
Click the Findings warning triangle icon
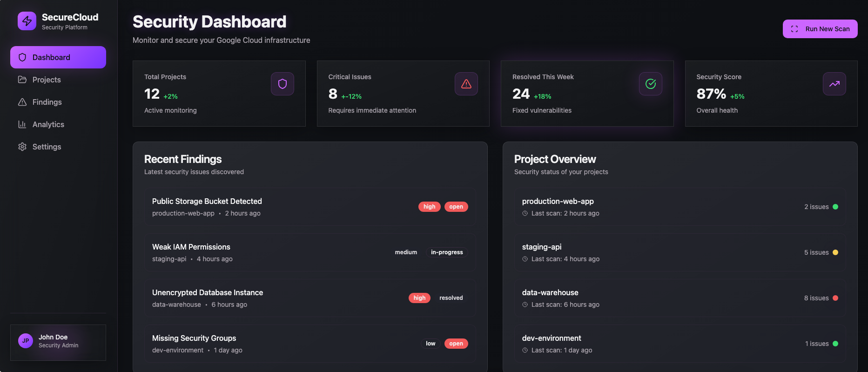point(22,102)
